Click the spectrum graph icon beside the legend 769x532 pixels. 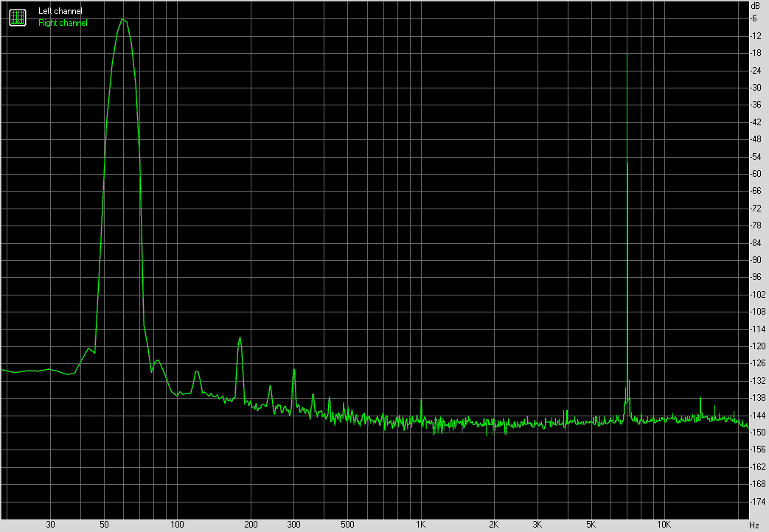[18, 17]
